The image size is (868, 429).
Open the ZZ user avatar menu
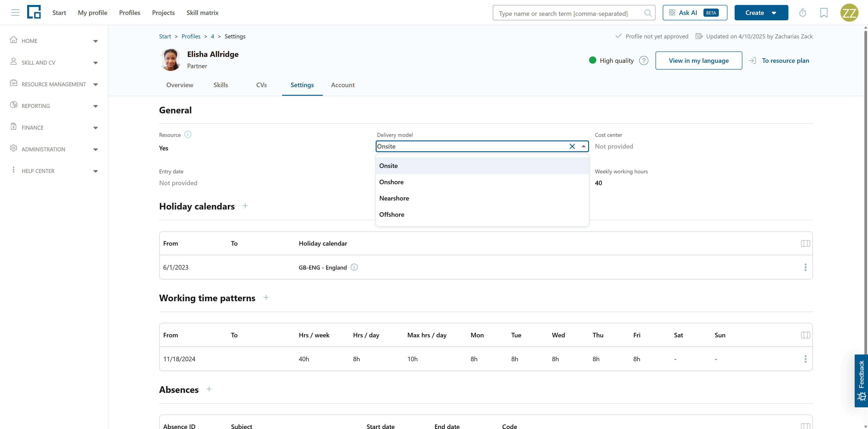[849, 13]
